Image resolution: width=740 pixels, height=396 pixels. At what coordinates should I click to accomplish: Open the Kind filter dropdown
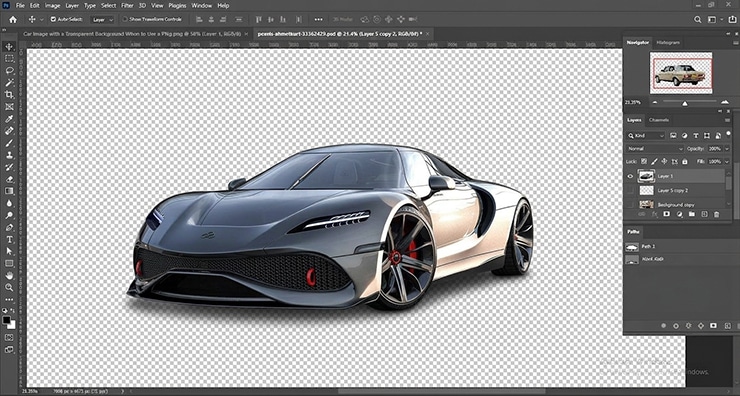click(646, 135)
